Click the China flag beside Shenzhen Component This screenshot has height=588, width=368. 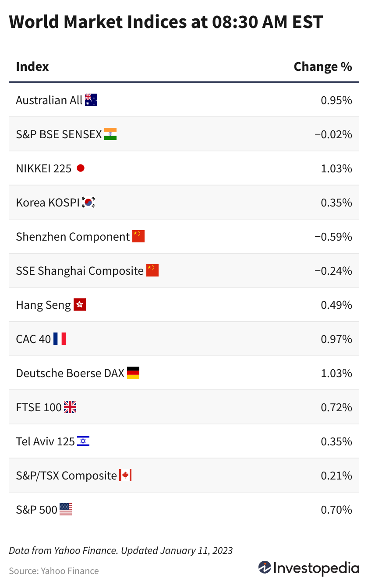(x=138, y=236)
